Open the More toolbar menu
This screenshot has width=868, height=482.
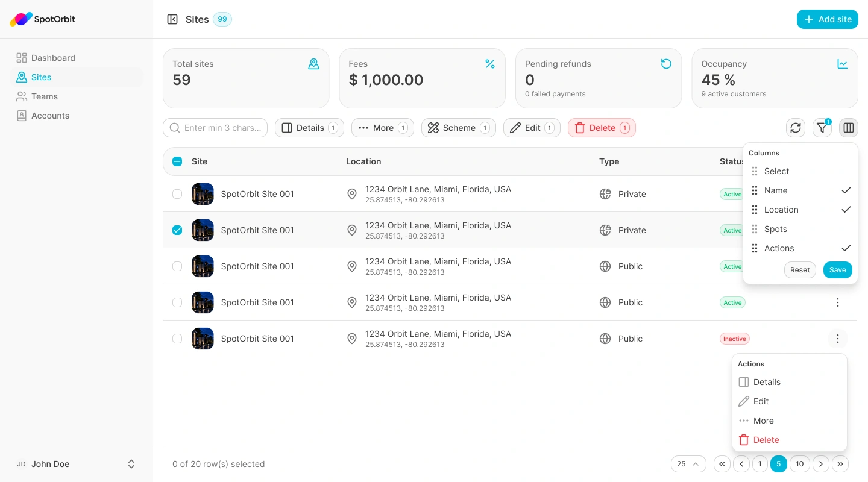click(x=383, y=128)
